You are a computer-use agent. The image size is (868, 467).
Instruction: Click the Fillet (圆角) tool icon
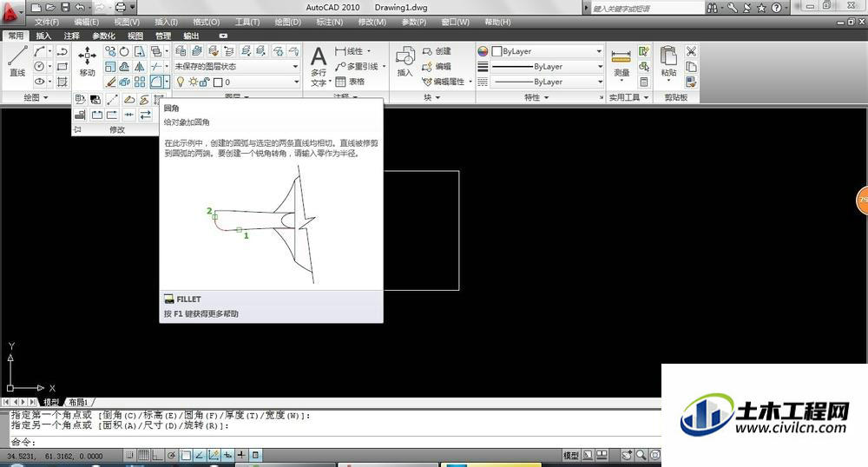click(x=156, y=82)
